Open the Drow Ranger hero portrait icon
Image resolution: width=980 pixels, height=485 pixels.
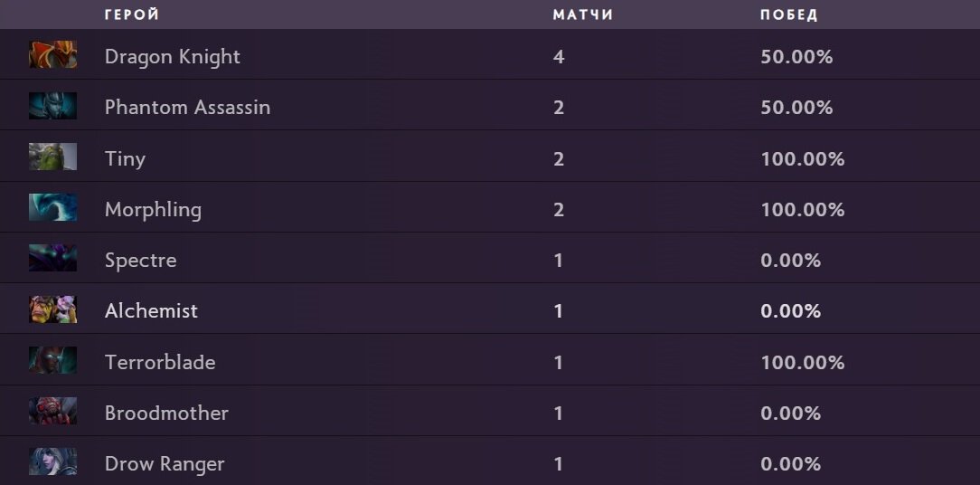53,461
